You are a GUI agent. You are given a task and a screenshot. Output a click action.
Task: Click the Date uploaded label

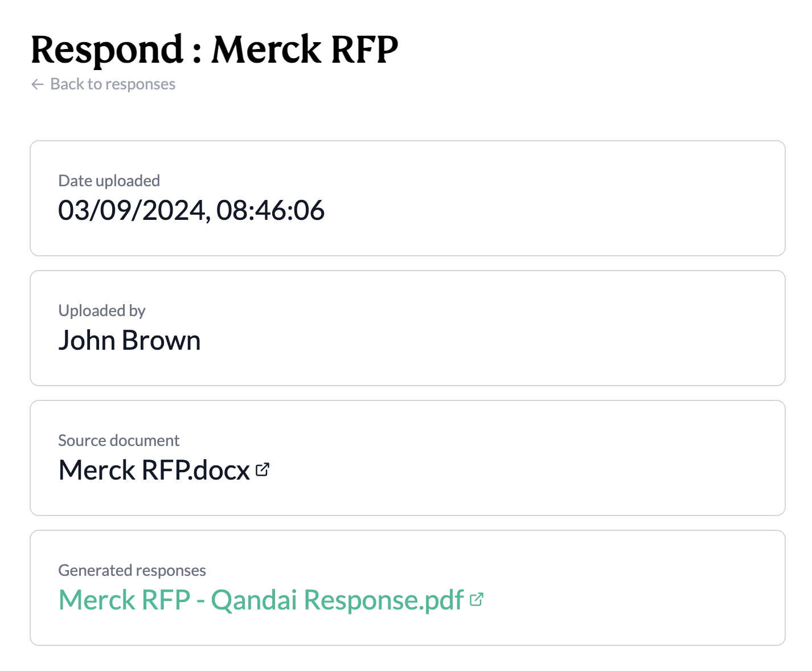109,181
